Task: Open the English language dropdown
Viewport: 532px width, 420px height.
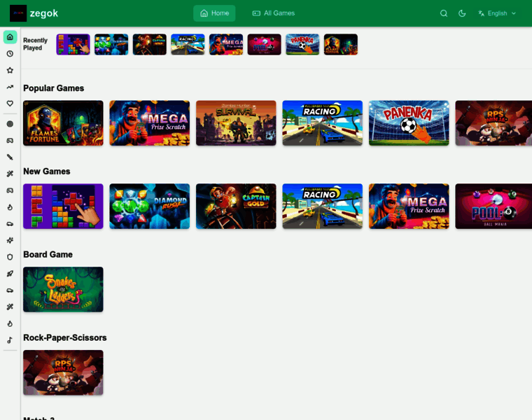Action: (x=497, y=13)
